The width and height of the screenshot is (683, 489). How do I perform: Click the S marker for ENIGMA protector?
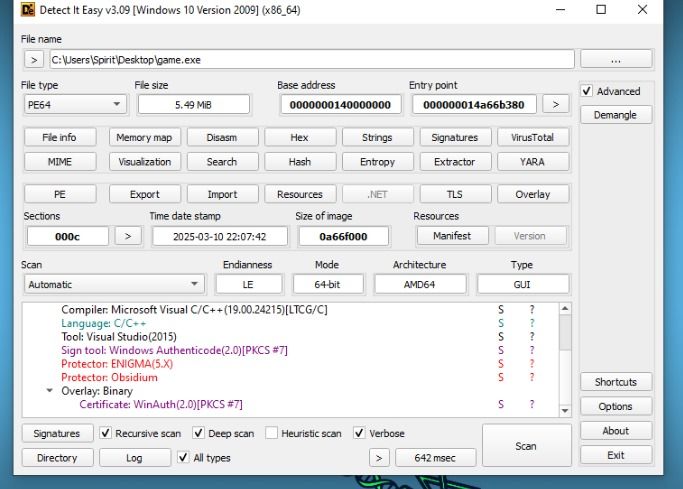(500, 364)
